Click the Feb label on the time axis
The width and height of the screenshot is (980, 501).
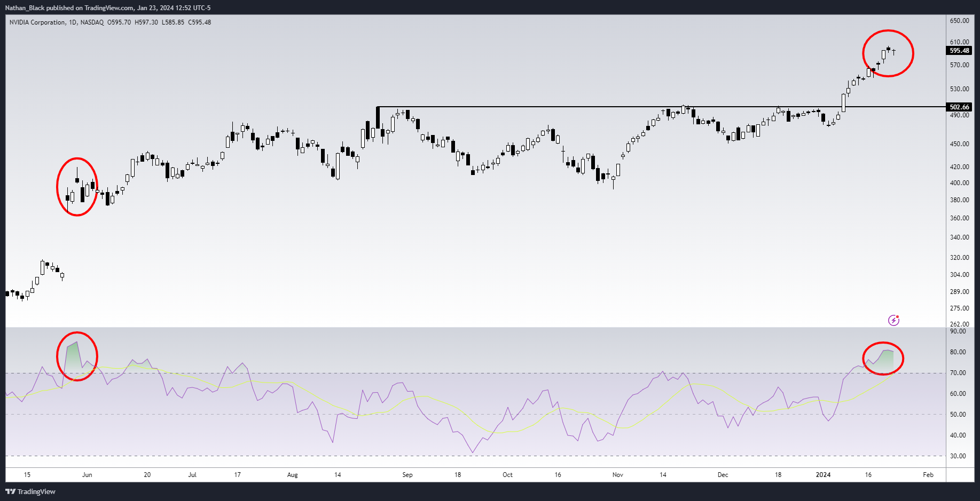click(929, 475)
